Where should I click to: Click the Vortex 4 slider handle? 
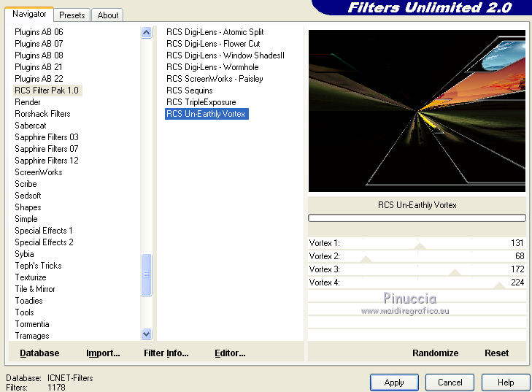pyautogui.click(x=499, y=285)
